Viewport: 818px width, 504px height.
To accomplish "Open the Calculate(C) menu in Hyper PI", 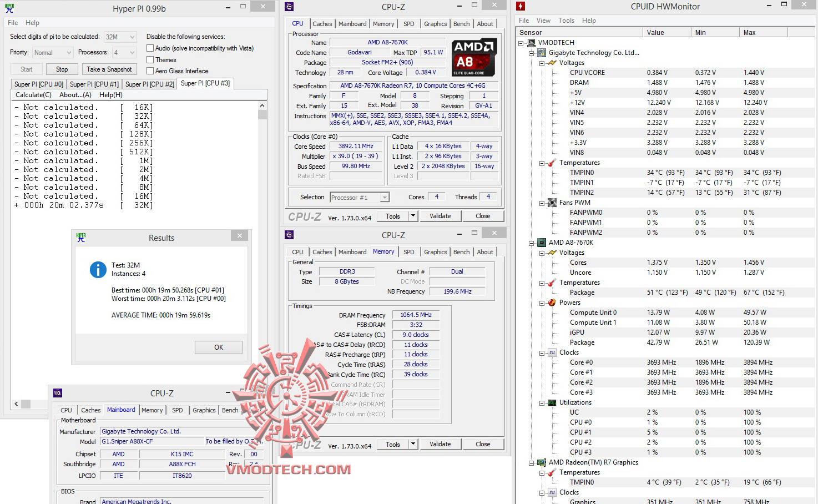I will (33, 95).
